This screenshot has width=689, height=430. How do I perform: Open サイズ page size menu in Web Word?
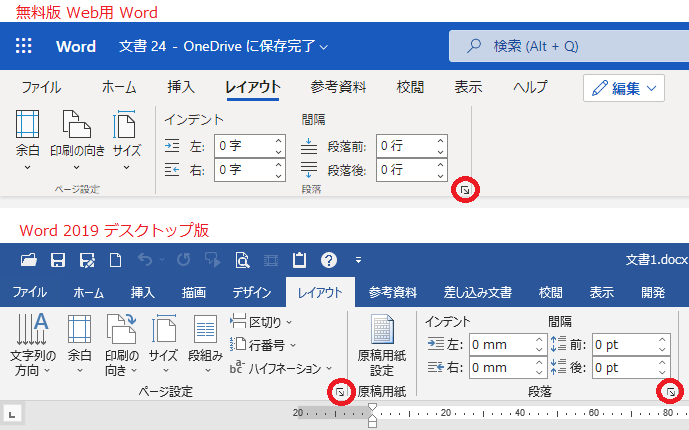127,140
